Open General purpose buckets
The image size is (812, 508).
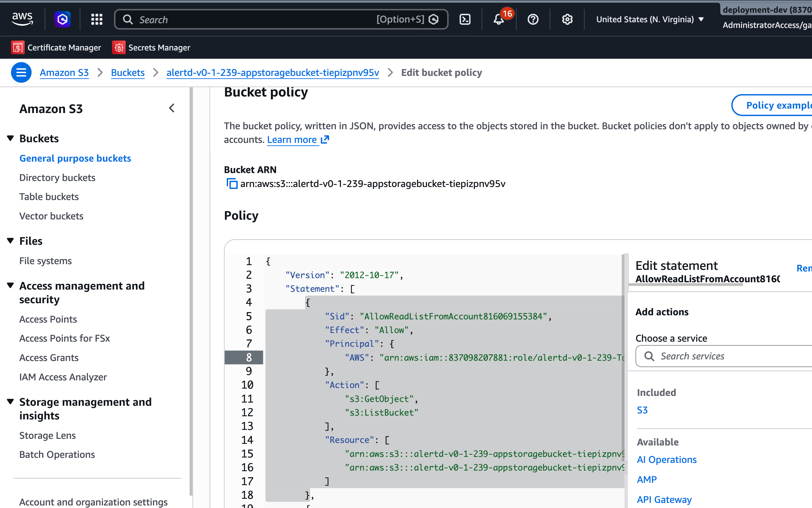pos(75,158)
